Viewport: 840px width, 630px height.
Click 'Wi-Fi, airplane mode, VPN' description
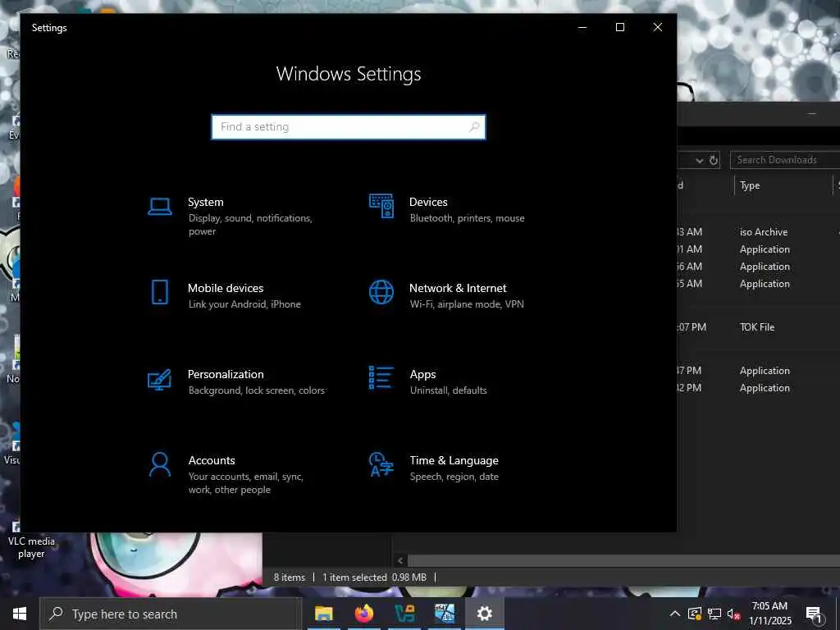point(467,304)
